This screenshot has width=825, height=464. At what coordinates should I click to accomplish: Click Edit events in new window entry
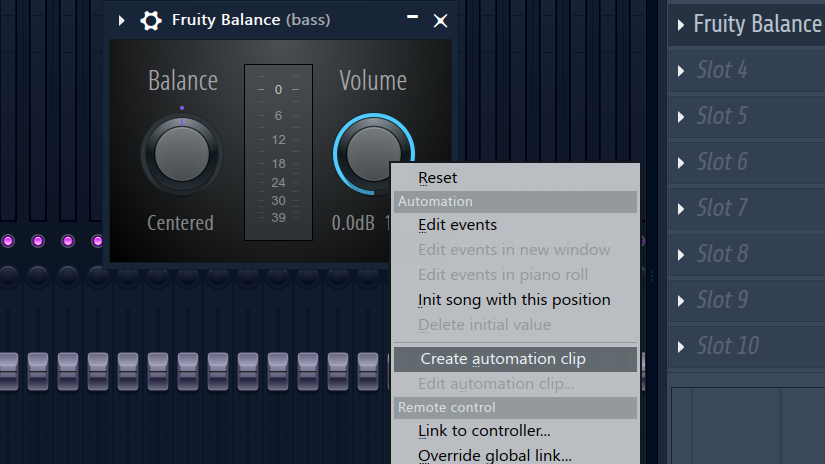pos(515,250)
